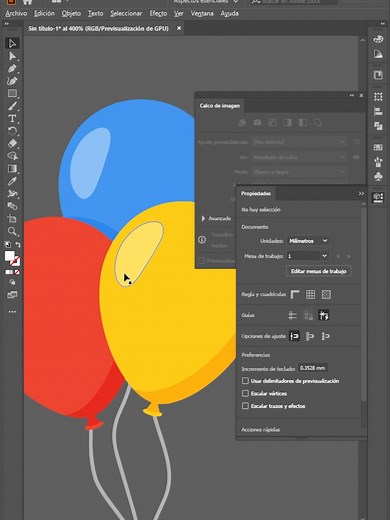
Task: Open the Edición menu
Action: click(x=44, y=14)
